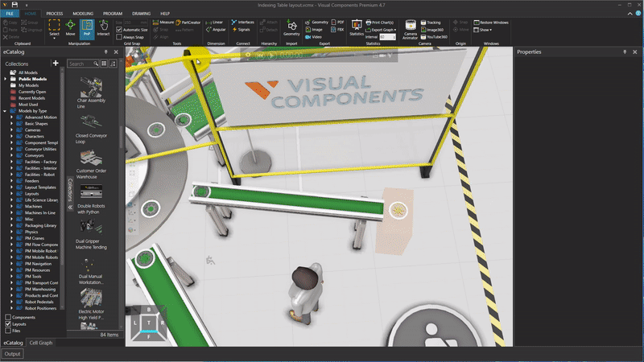Switch to the MODELING ribbon tab
The width and height of the screenshot is (644, 362).
[x=83, y=14]
